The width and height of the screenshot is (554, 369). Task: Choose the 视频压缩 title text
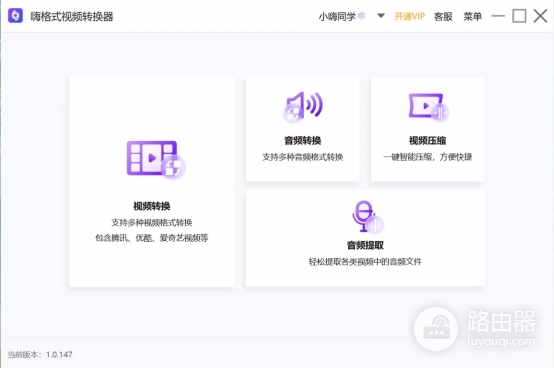click(428, 140)
